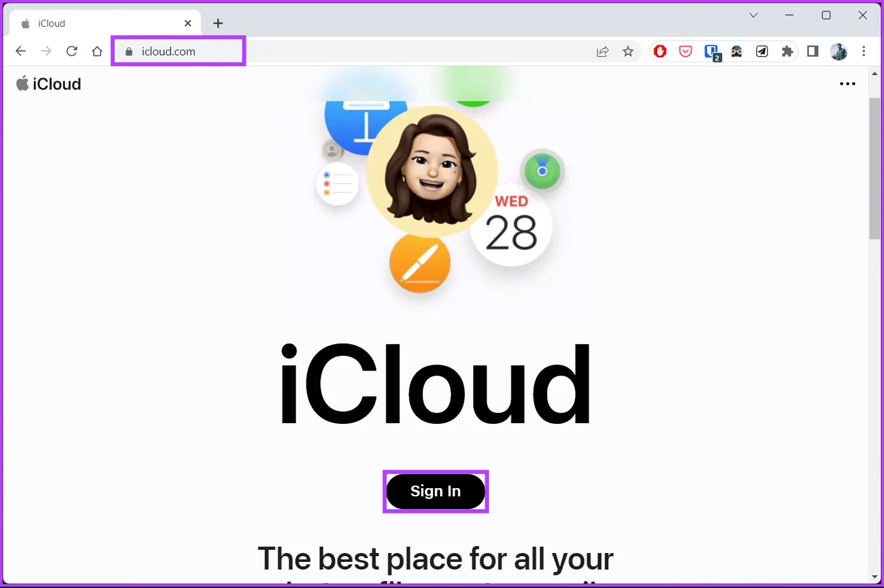This screenshot has height=588, width=884.
Task: Bookmark this page with the star icon
Action: pyautogui.click(x=628, y=52)
